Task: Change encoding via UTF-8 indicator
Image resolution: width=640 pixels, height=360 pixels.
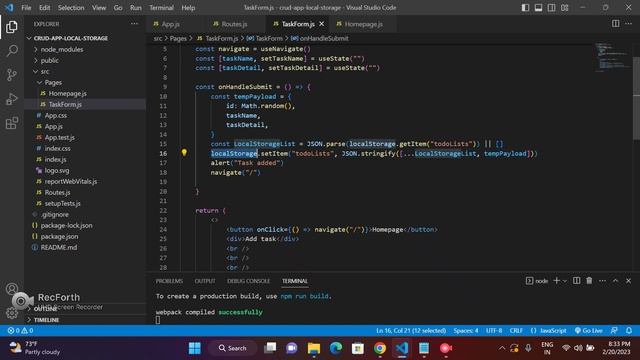Action: point(494,331)
